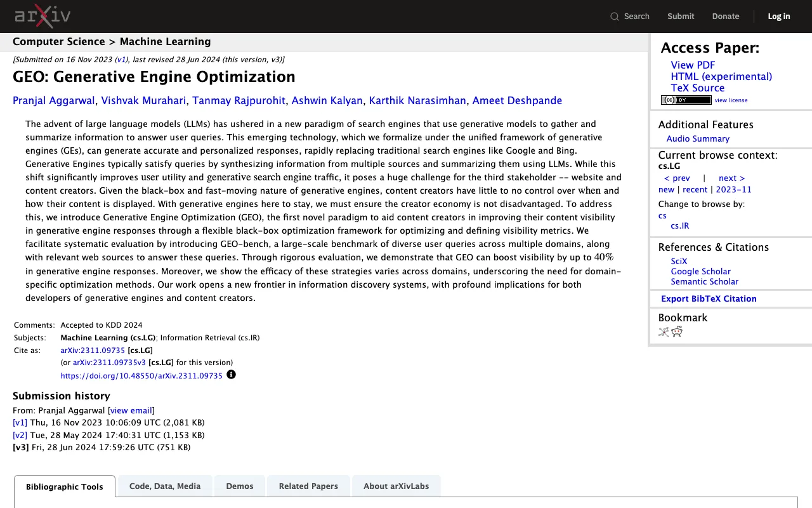
Task: Open author Pranjal Aggarwal's page
Action: [54, 100]
